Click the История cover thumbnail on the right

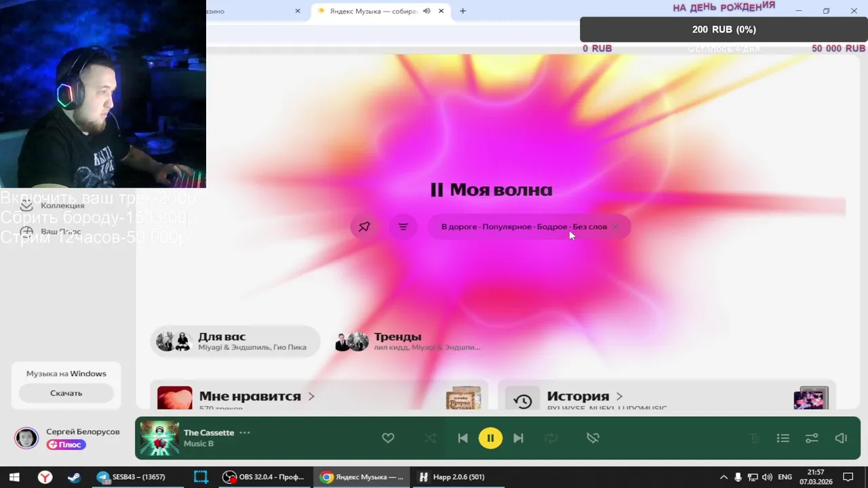pos(811,398)
